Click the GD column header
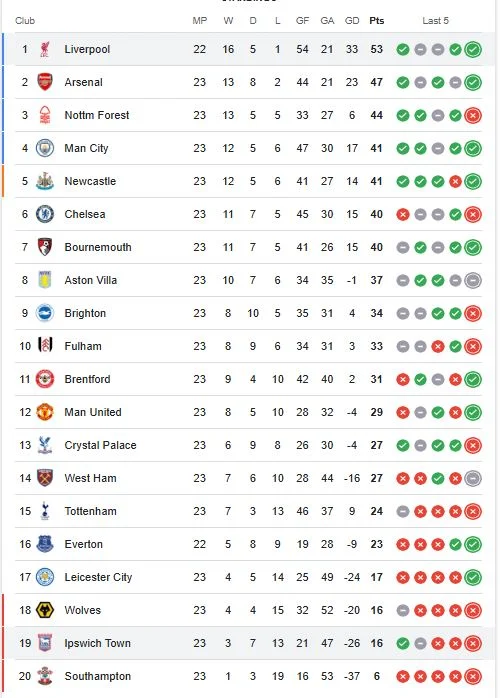Viewport: 500px width, 698px height. click(352, 20)
